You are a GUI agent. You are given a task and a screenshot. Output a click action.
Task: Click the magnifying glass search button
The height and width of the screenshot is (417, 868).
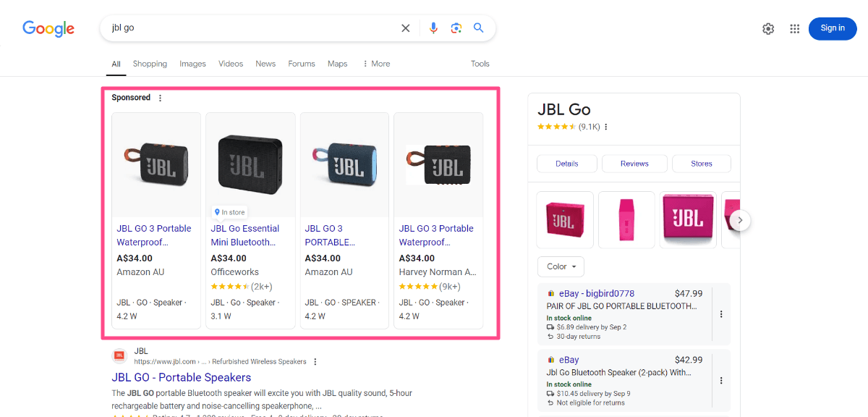478,28
